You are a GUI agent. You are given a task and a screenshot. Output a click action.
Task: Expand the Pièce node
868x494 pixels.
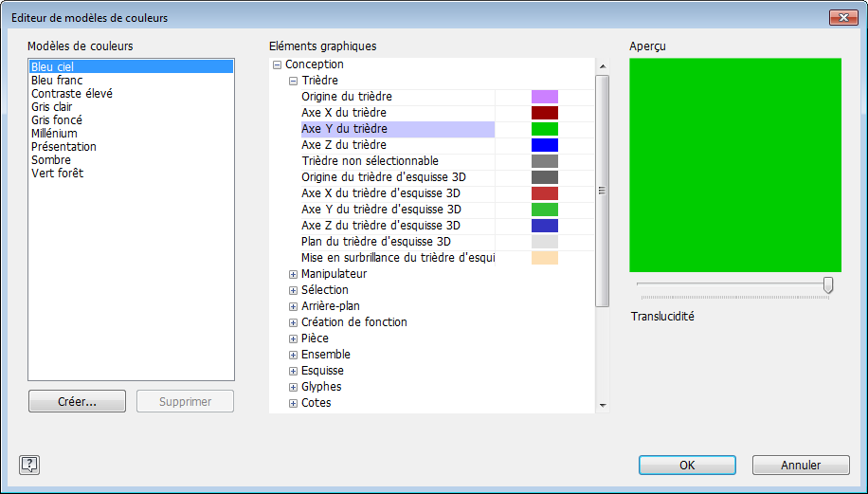294,338
